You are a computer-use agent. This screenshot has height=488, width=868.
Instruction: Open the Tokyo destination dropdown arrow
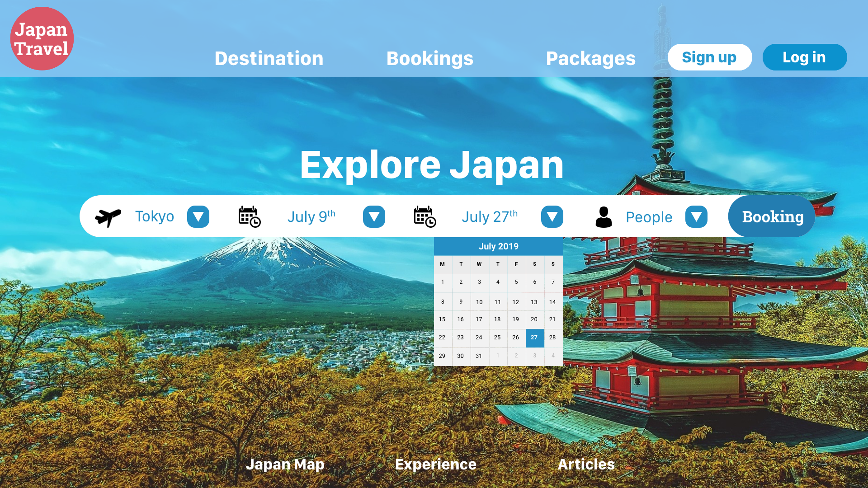(x=198, y=217)
